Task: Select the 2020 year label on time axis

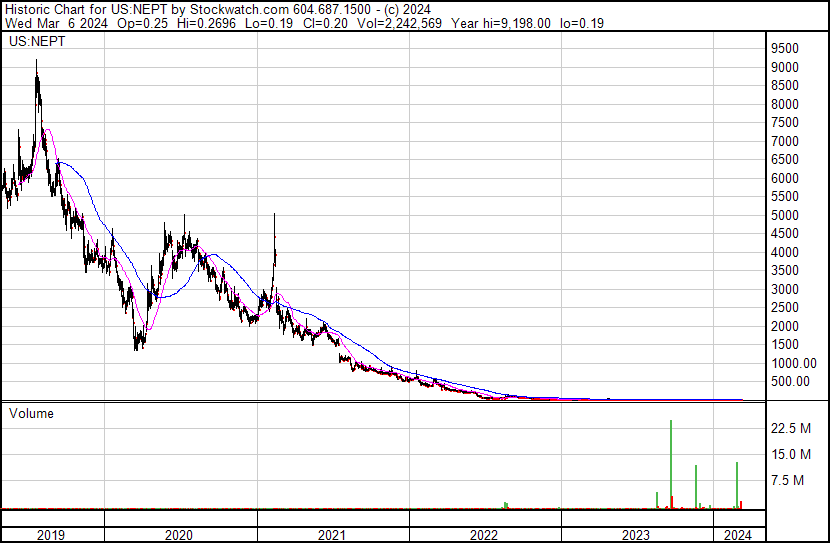Action: [x=179, y=535]
